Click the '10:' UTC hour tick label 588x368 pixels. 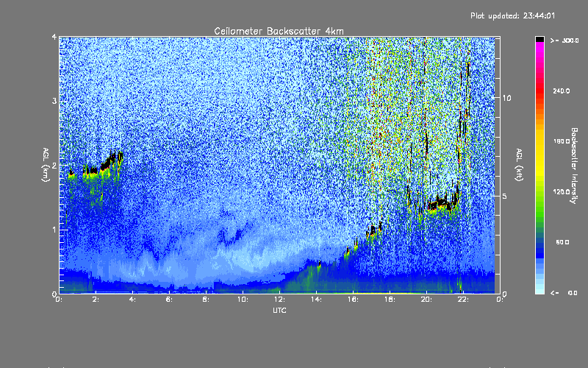[x=243, y=300]
